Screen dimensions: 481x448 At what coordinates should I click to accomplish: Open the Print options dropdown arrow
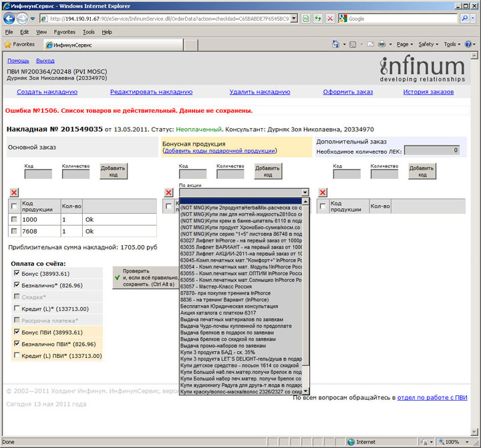391,45
